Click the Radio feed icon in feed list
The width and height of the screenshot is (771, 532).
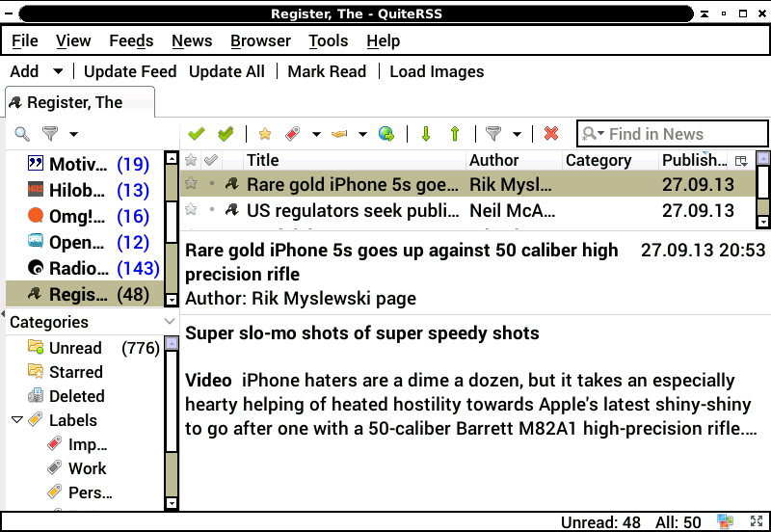36,268
